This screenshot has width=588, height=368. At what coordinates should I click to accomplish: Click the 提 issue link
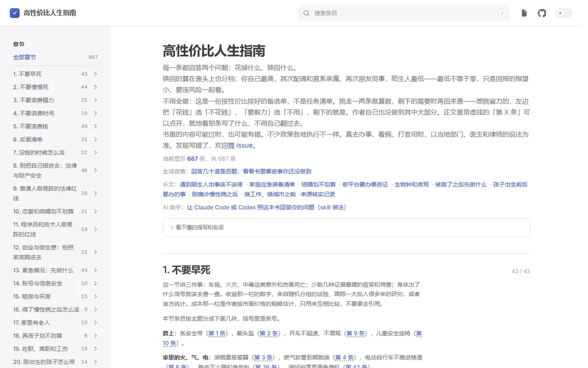pyautogui.click(x=240, y=146)
